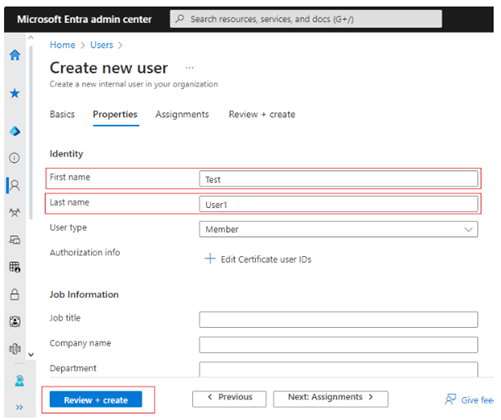Screen dimensions: 501x420
Task: Open the Devices icon in sidebar
Action: tap(15, 239)
